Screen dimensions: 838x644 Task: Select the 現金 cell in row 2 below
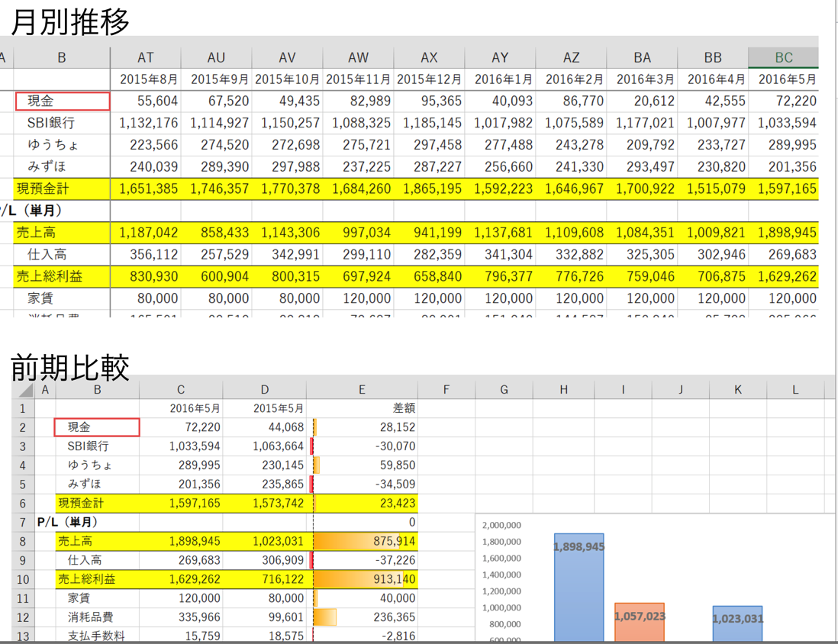click(x=97, y=427)
